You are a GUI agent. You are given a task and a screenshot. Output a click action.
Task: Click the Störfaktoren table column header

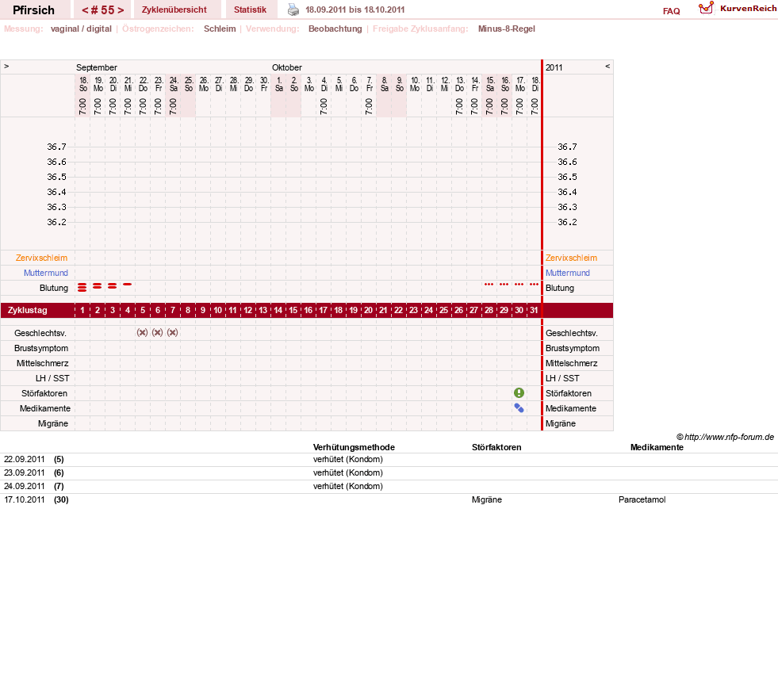[496, 447]
